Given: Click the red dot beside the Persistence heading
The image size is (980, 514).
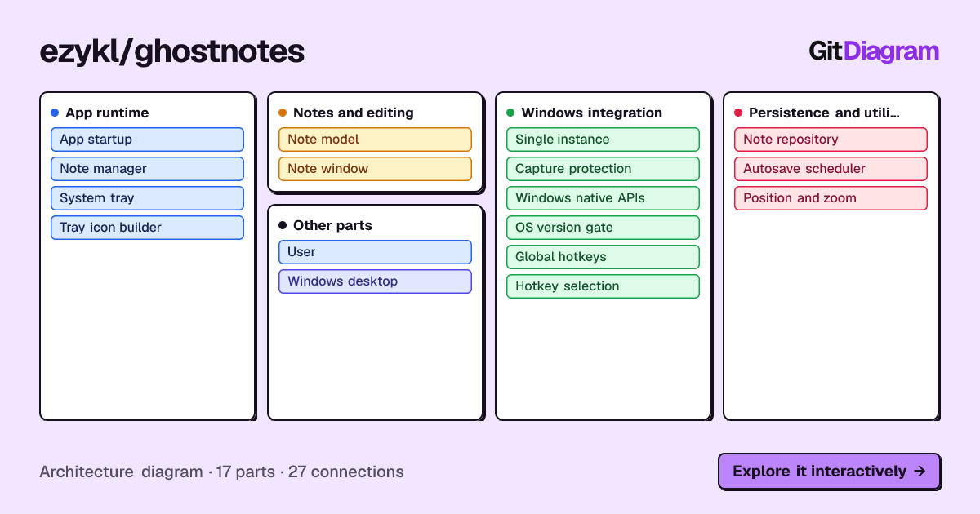Looking at the screenshot, I should click(738, 113).
